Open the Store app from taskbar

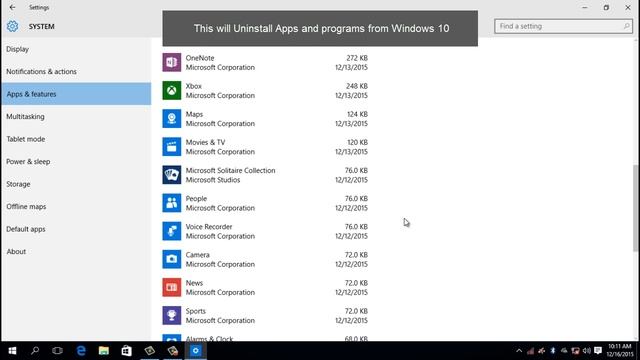[127, 351]
